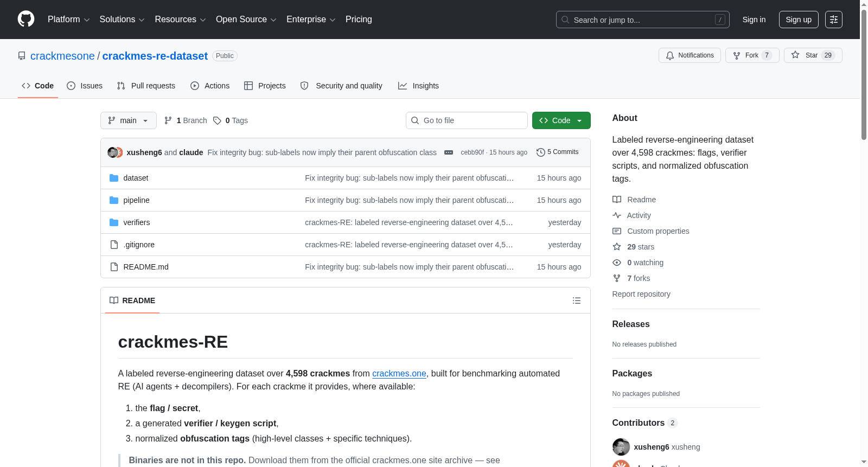This screenshot has height=467, width=868.
Task: Click the .gitignore file icon
Action: 114,245
